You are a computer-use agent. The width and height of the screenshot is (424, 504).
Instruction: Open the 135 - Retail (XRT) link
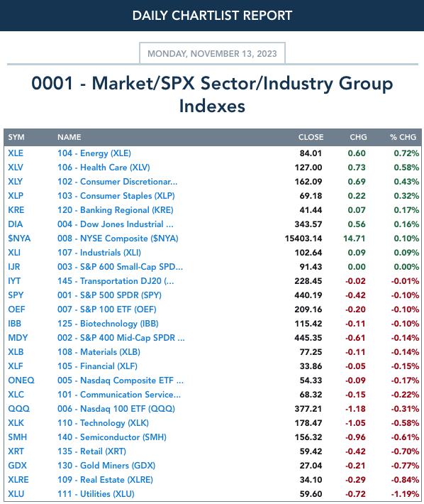(91, 451)
